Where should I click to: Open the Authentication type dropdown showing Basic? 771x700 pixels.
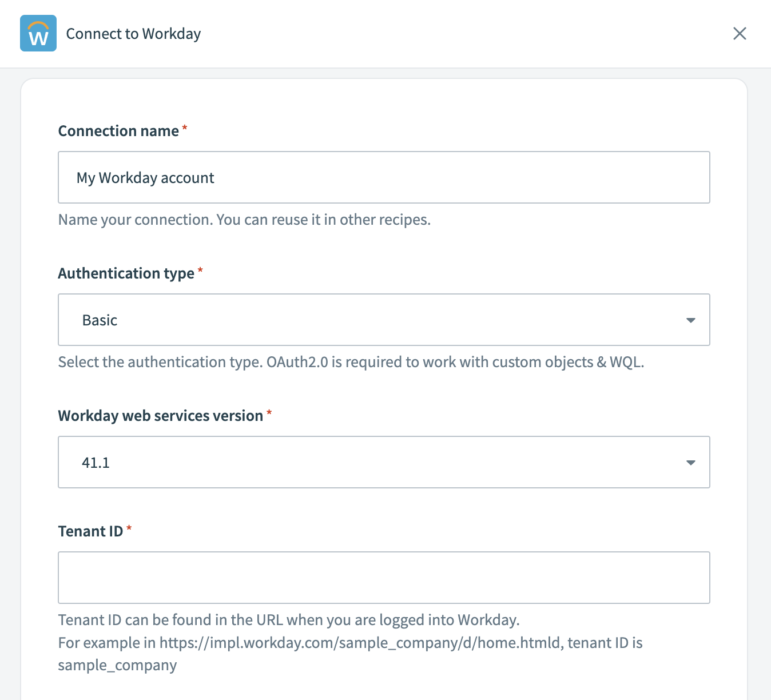coord(384,320)
